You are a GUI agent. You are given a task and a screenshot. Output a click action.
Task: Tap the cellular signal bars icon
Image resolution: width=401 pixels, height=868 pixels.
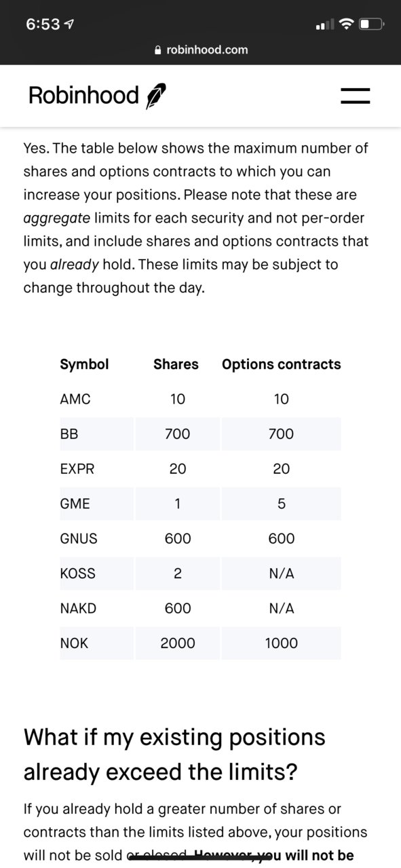pos(326,25)
